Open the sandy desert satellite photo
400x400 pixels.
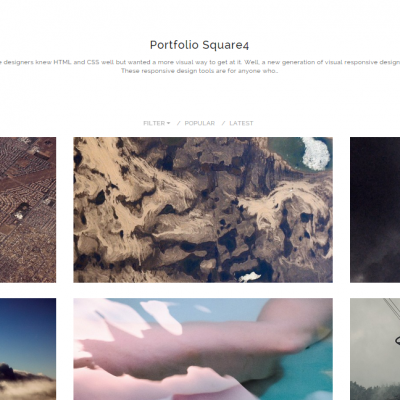click(203, 210)
